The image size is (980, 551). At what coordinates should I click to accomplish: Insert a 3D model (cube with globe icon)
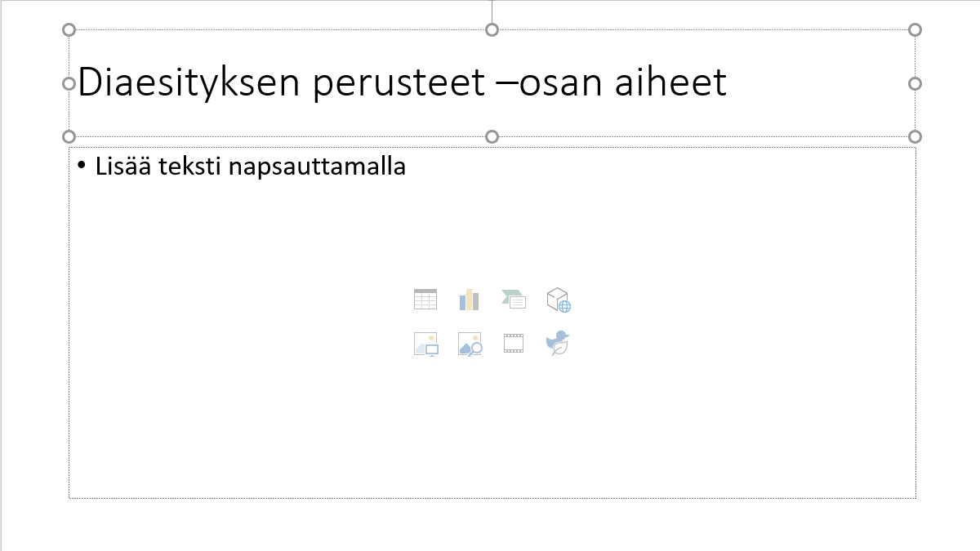559,300
